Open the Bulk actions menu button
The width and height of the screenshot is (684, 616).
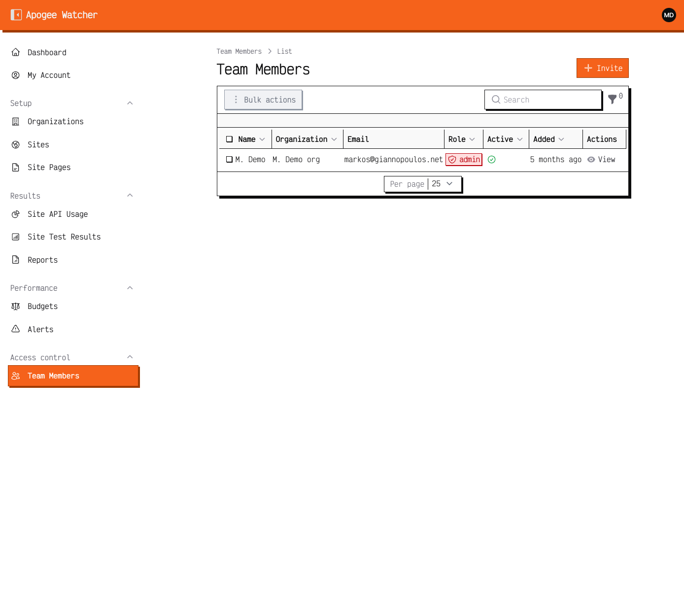coord(263,100)
